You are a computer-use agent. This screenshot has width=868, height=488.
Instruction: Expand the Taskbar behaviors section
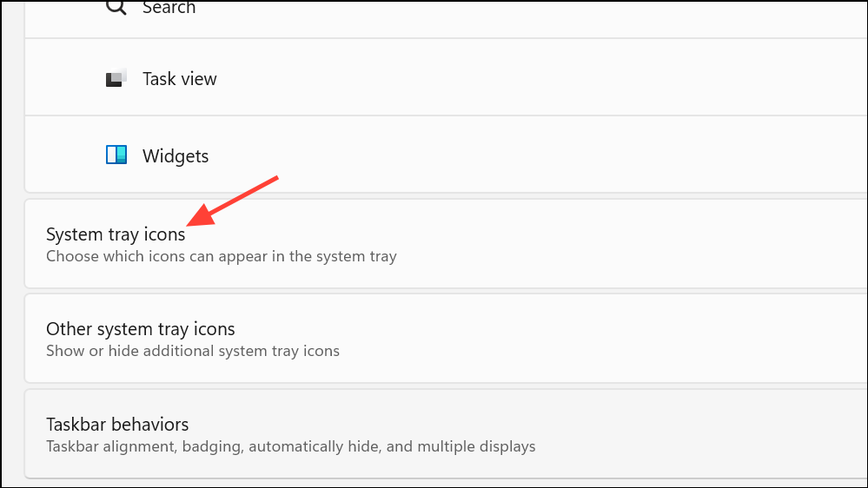click(447, 434)
